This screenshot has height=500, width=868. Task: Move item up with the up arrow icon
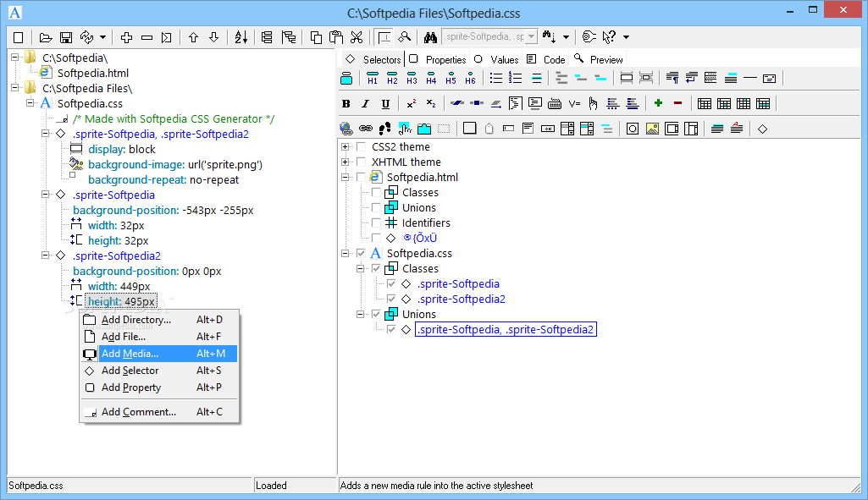coord(193,37)
